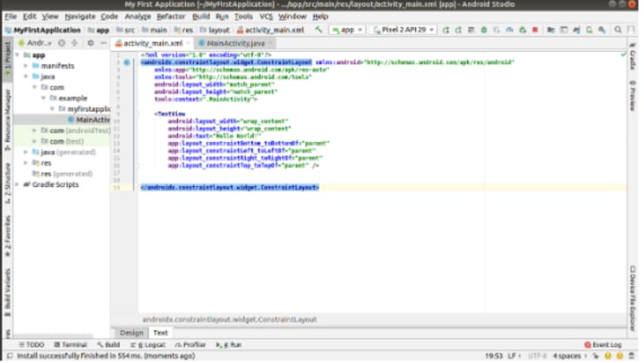Toggle the Favorites tool window

click(x=7, y=236)
